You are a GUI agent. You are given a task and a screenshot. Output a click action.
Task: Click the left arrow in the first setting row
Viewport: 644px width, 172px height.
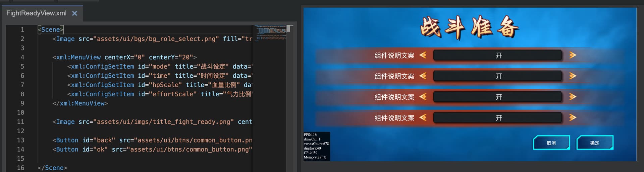point(423,55)
